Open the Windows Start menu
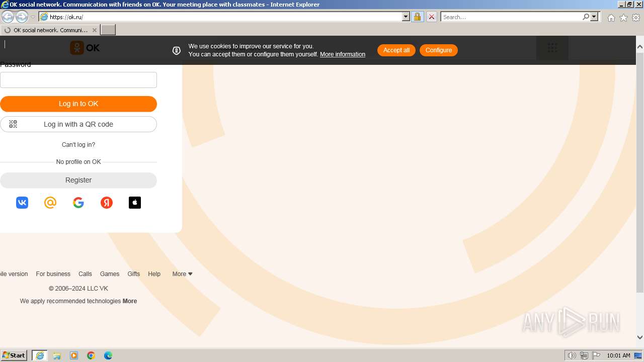The width and height of the screenshot is (644, 362). point(14,355)
